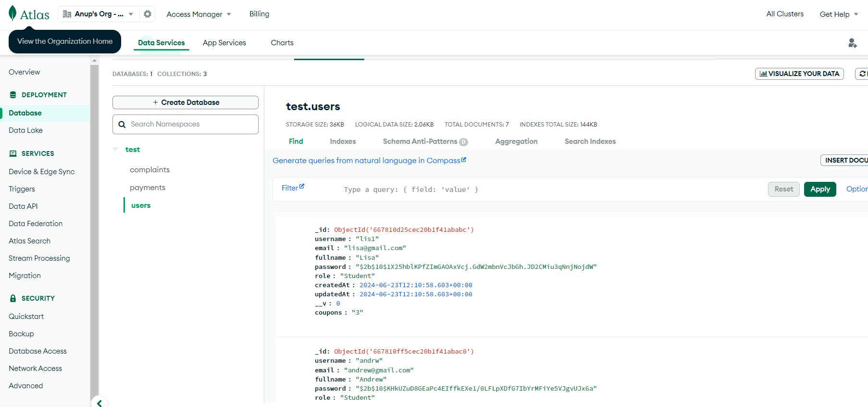Click the Reset query button

[x=784, y=189]
